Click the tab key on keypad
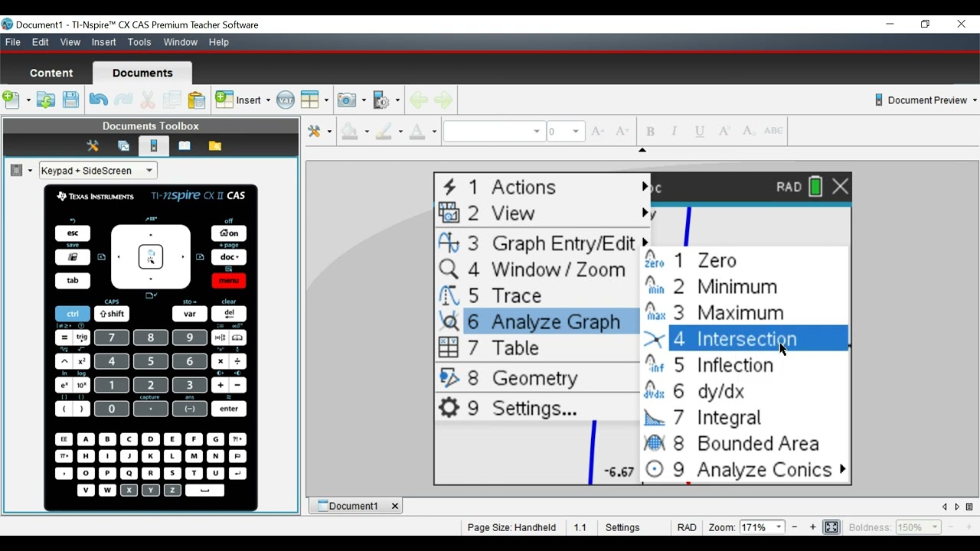The image size is (980, 551). pyautogui.click(x=73, y=281)
